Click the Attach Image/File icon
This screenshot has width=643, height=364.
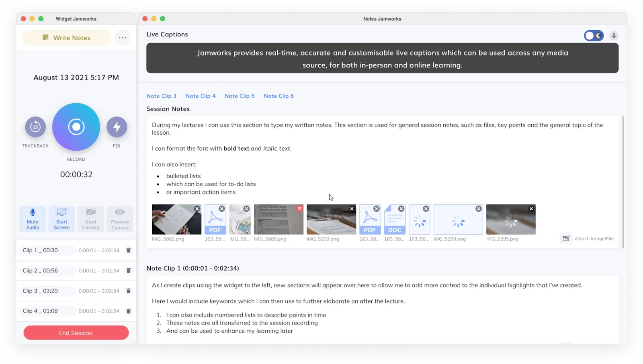pyautogui.click(x=566, y=238)
